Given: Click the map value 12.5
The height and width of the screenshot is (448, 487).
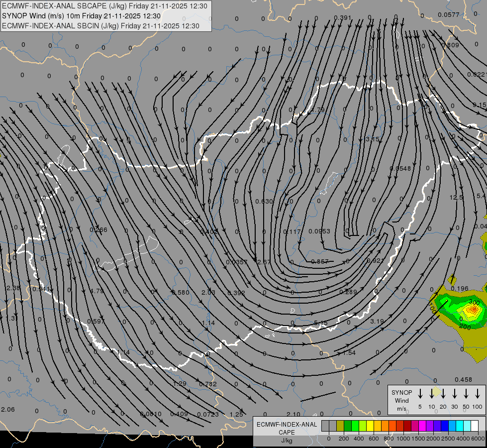Looking at the screenshot, I should pyautogui.click(x=456, y=198).
